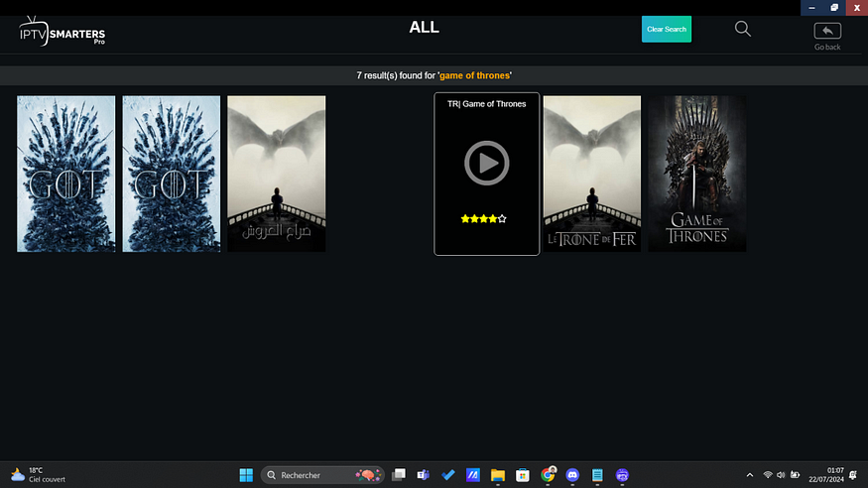Click the Clear Search button

point(666,30)
